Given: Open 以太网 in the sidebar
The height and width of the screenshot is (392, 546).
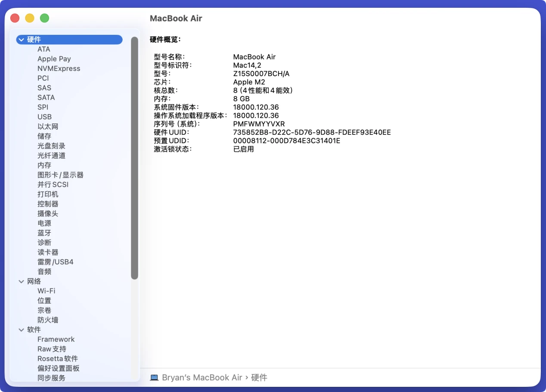Looking at the screenshot, I should click(48, 127).
